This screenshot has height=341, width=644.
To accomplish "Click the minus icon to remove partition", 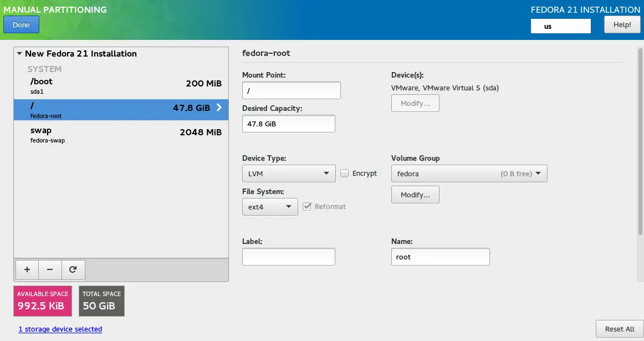I will 50,269.
